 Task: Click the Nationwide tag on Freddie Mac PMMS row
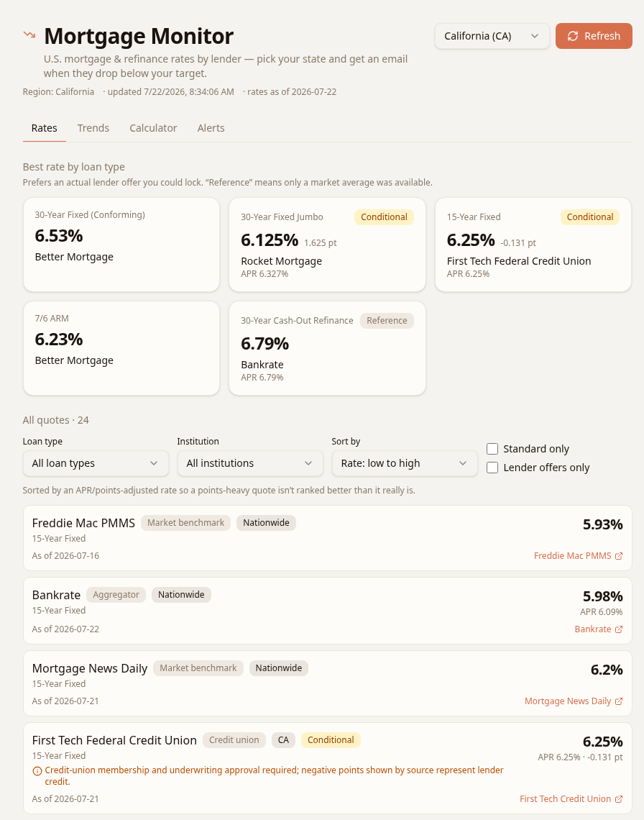[x=266, y=523]
